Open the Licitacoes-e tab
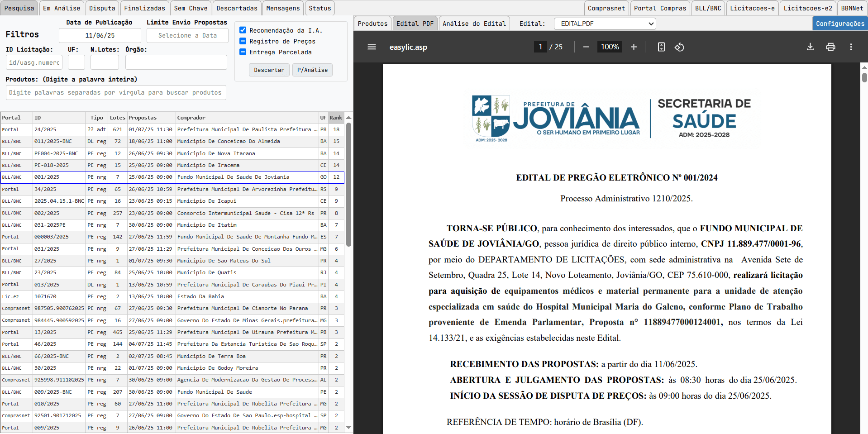Image resolution: width=868 pixels, height=434 pixels. [x=752, y=8]
